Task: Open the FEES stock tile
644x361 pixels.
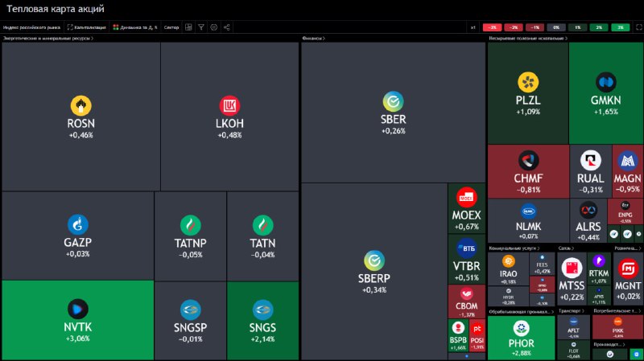Action: tap(542, 264)
